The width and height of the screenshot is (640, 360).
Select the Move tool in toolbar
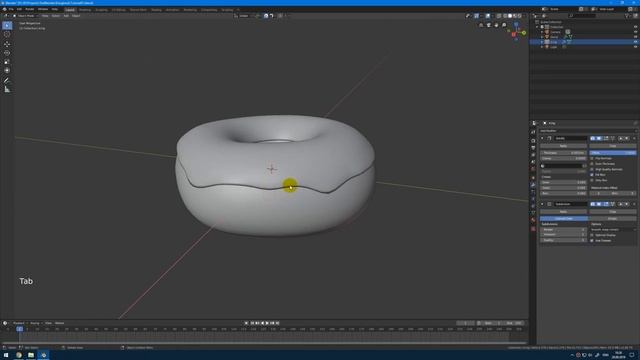[7, 44]
